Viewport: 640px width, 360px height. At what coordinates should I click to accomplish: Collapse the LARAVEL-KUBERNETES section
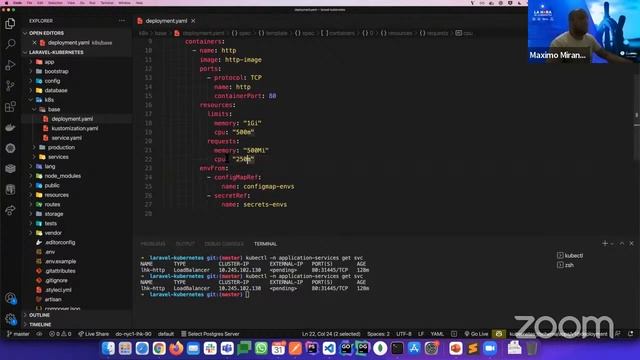click(x=56, y=52)
